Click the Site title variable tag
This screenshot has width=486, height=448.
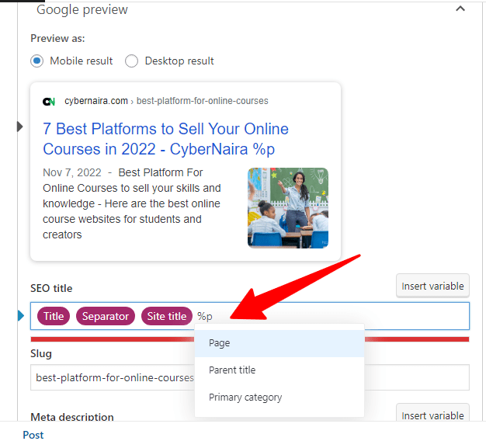point(167,316)
